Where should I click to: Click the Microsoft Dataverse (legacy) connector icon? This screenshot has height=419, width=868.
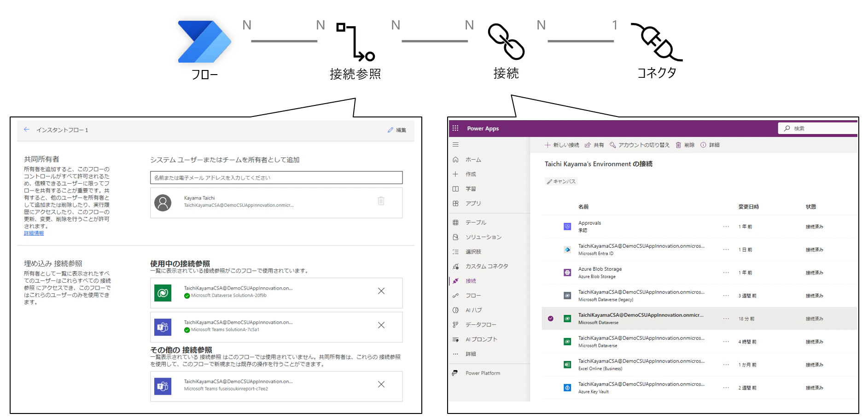[x=567, y=296]
